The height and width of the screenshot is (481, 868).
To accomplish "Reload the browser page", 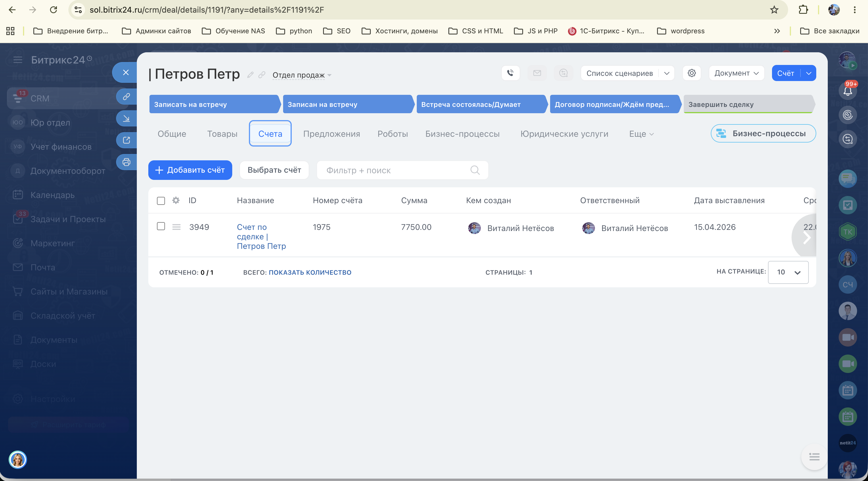I will pos(53,10).
